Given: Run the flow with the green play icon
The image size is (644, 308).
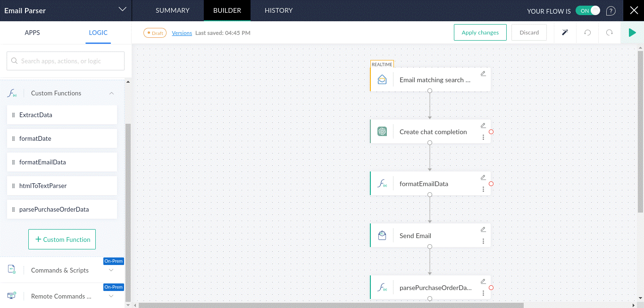Looking at the screenshot, I should [632, 33].
